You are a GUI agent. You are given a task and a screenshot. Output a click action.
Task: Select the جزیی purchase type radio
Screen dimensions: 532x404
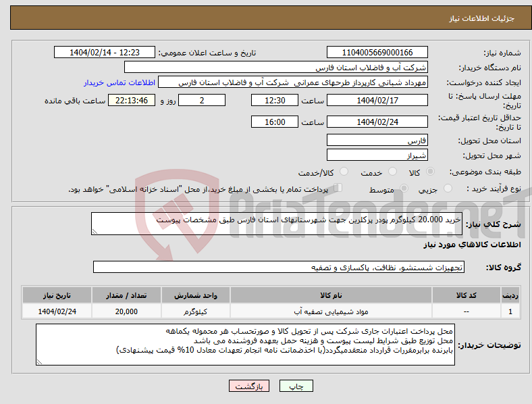click(x=448, y=188)
